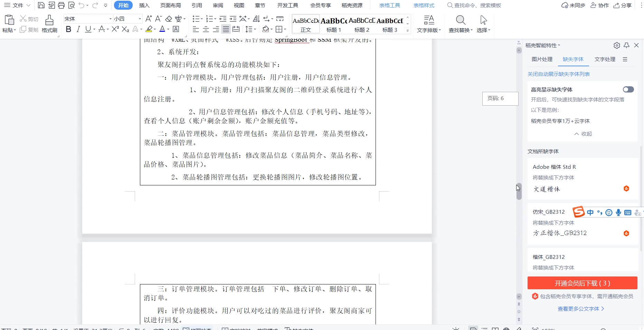This screenshot has height=330, width=644.
Task: Select 文道楷体 replacement font
Action: point(547,189)
